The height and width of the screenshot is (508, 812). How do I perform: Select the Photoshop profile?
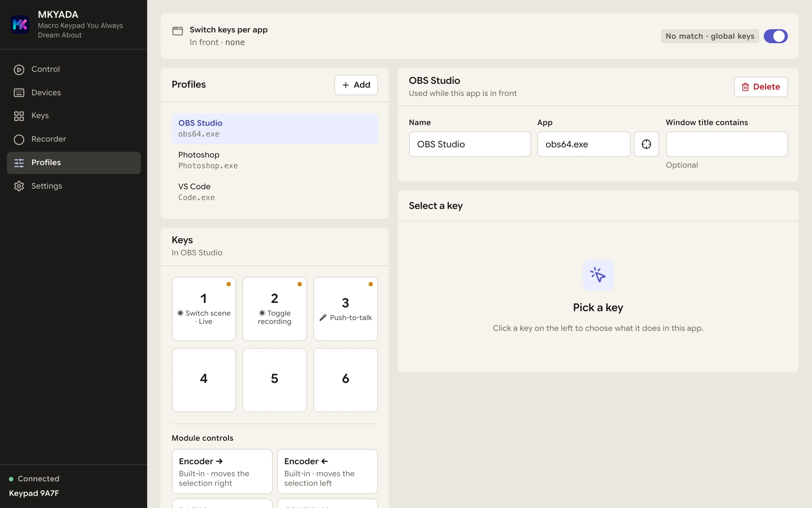[x=275, y=160]
